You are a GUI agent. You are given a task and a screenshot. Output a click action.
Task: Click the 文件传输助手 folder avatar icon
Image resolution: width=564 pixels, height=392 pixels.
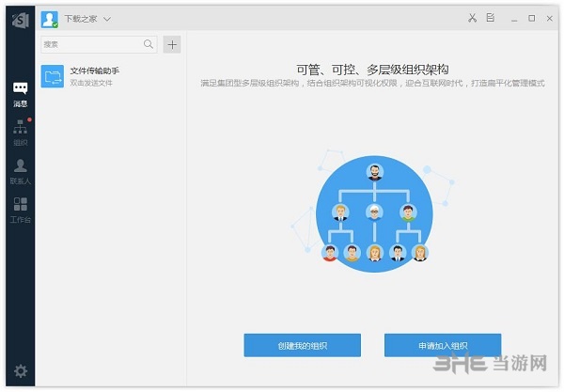(x=53, y=76)
